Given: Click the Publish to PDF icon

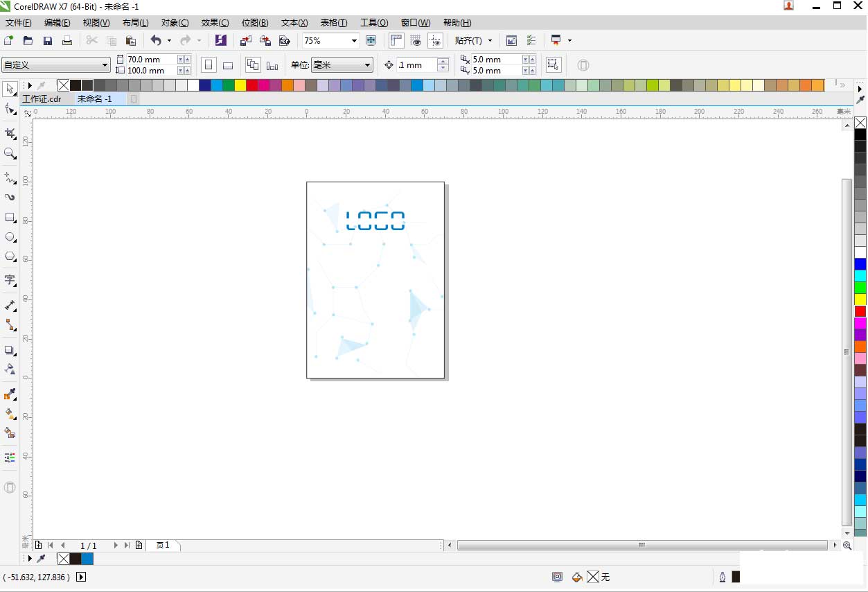Looking at the screenshot, I should [284, 40].
